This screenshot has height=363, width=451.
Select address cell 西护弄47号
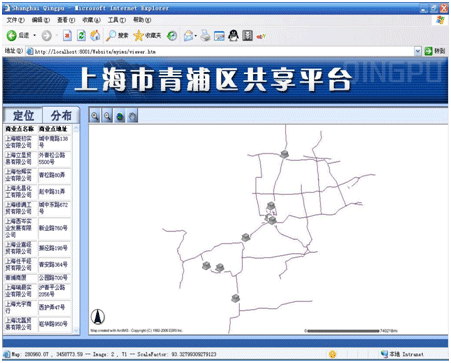click(55, 308)
